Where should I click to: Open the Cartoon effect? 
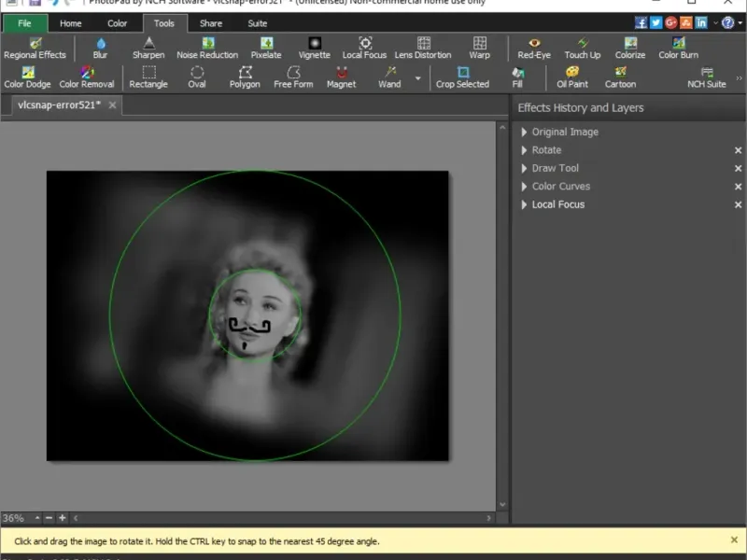[x=620, y=77]
